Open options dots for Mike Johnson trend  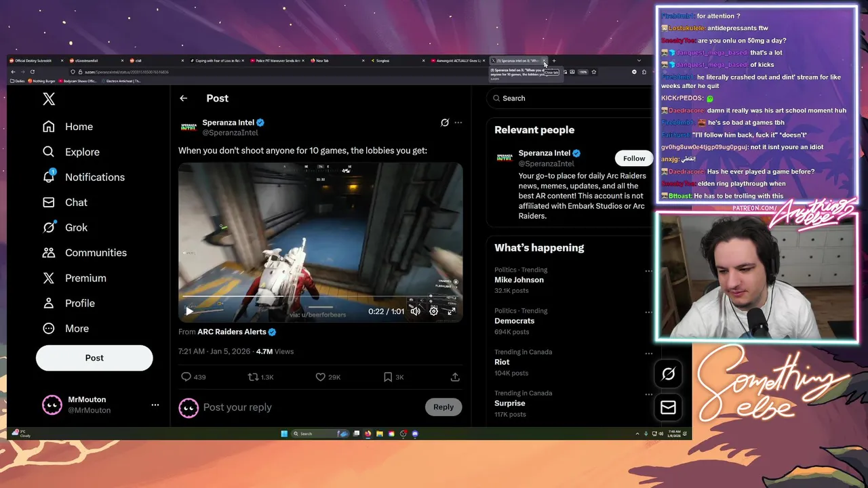[x=648, y=270]
